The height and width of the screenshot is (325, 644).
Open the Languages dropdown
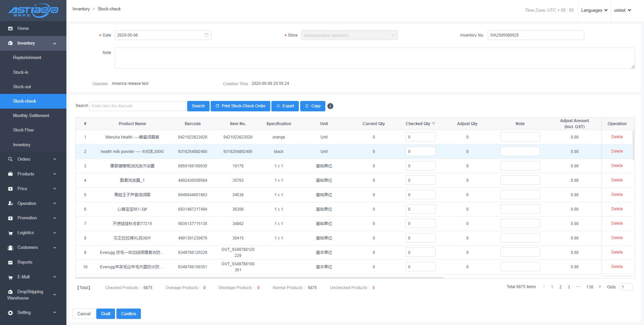point(594,10)
